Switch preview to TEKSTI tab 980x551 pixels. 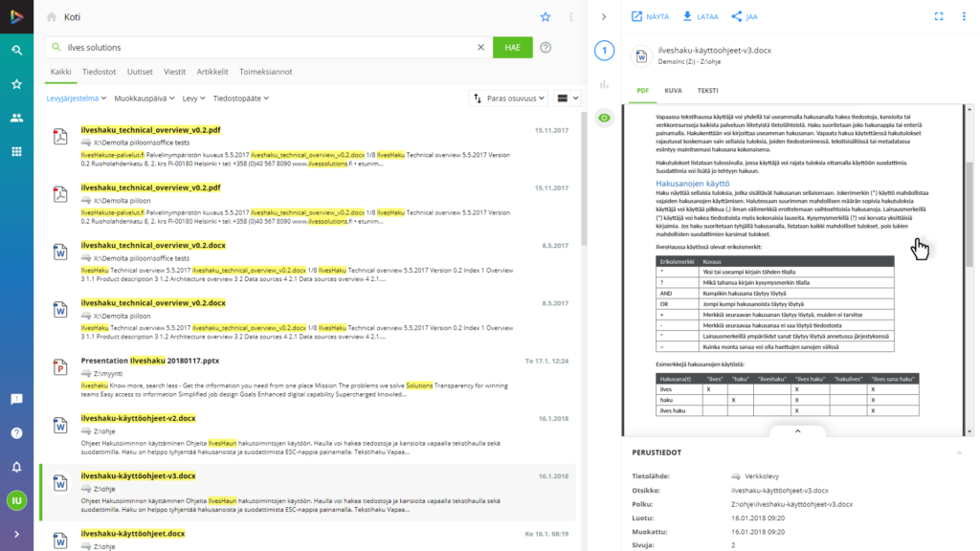coord(707,91)
